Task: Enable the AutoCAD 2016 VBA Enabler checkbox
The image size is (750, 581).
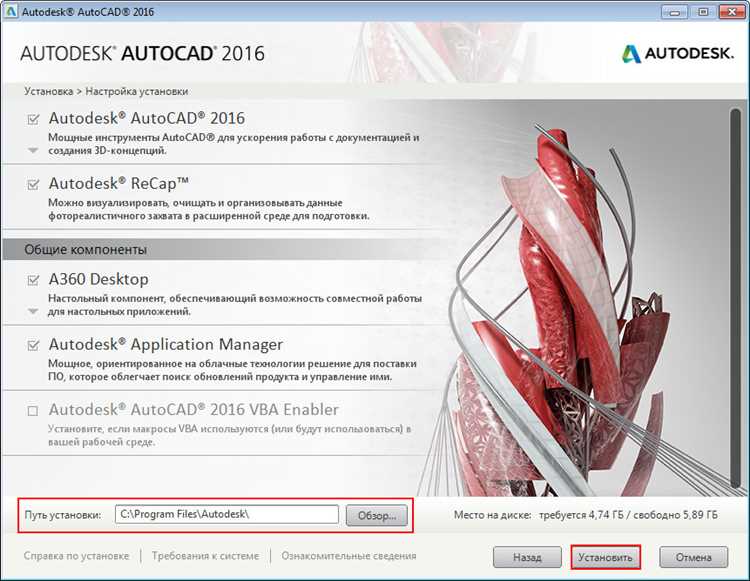Action: 33,411
